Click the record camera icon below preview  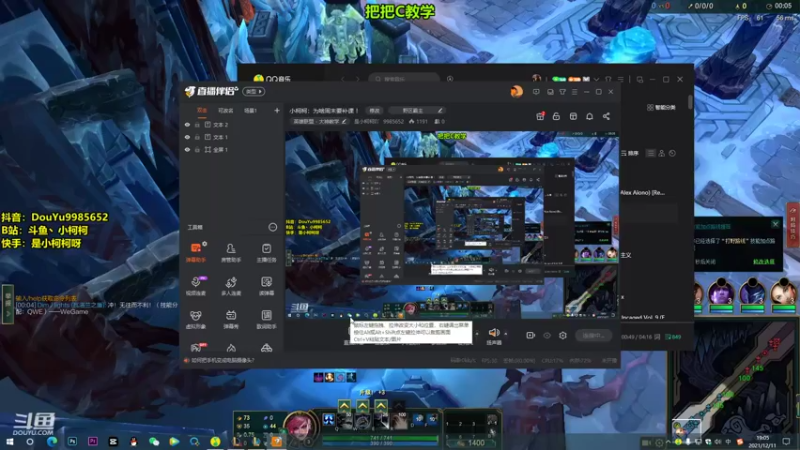pos(531,335)
